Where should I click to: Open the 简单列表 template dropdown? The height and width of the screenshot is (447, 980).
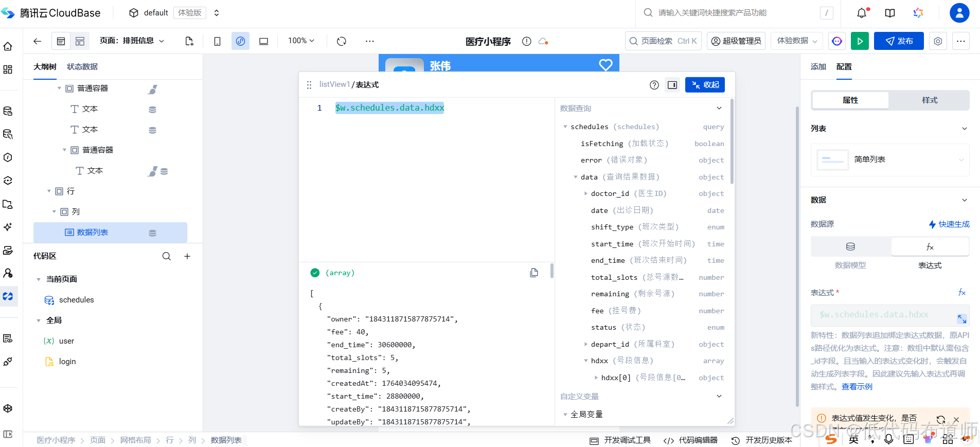point(890,159)
